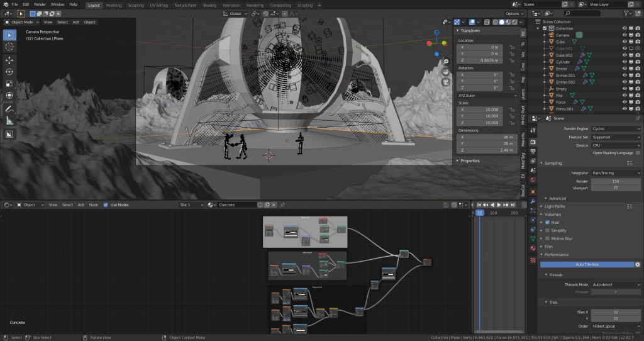This screenshot has width=644, height=341.
Task: Open the Feature Set Supported dropdown
Action: click(616, 137)
